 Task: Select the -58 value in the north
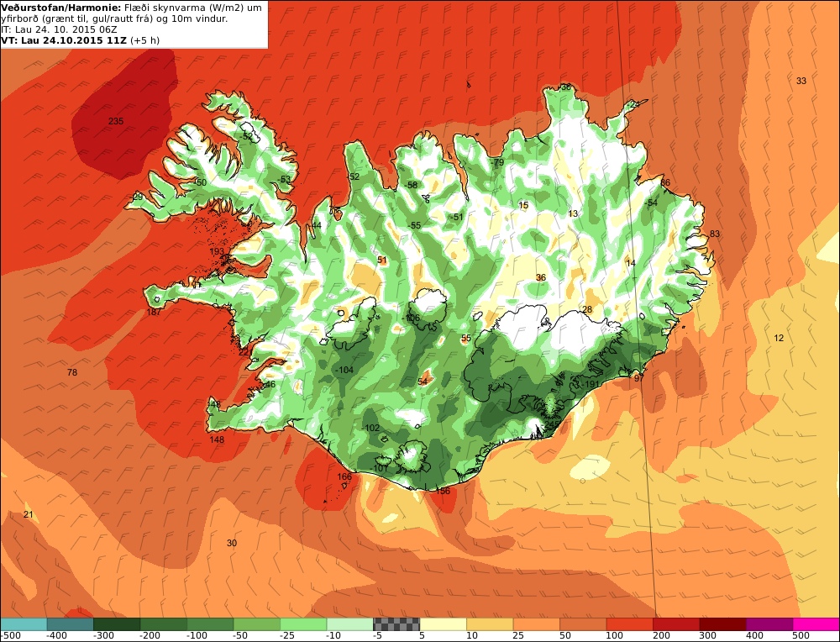tap(411, 186)
